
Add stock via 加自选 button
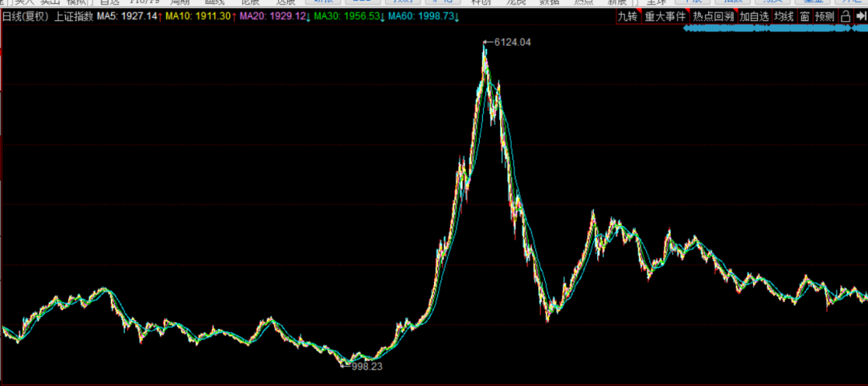[755, 17]
